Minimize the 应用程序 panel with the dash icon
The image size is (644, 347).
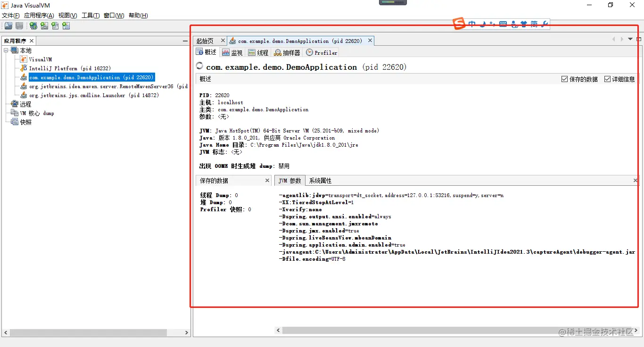pos(185,41)
